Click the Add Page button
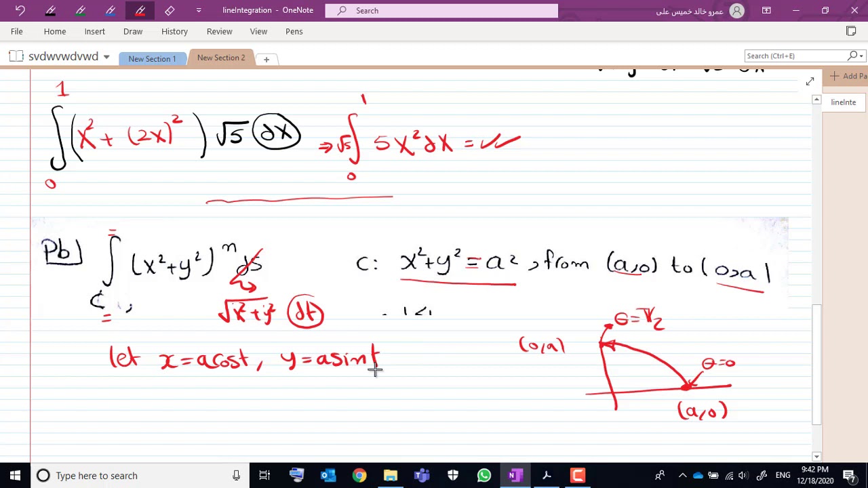 click(x=848, y=76)
